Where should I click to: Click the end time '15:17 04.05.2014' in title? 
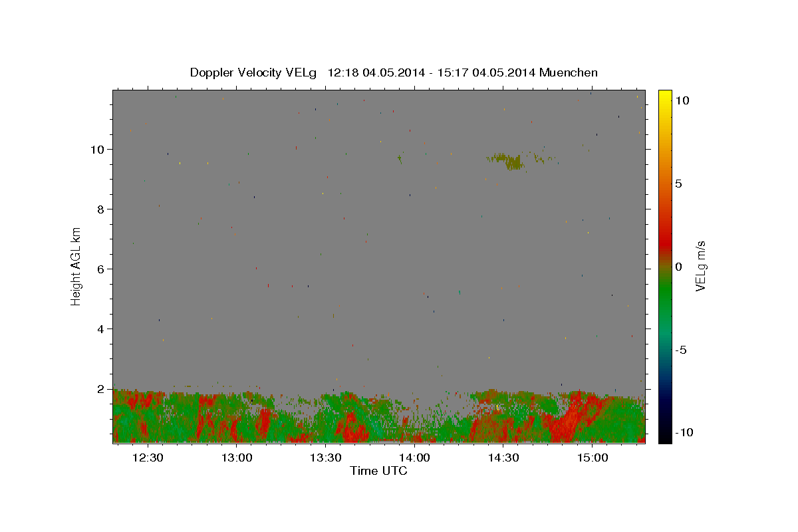click(x=485, y=72)
